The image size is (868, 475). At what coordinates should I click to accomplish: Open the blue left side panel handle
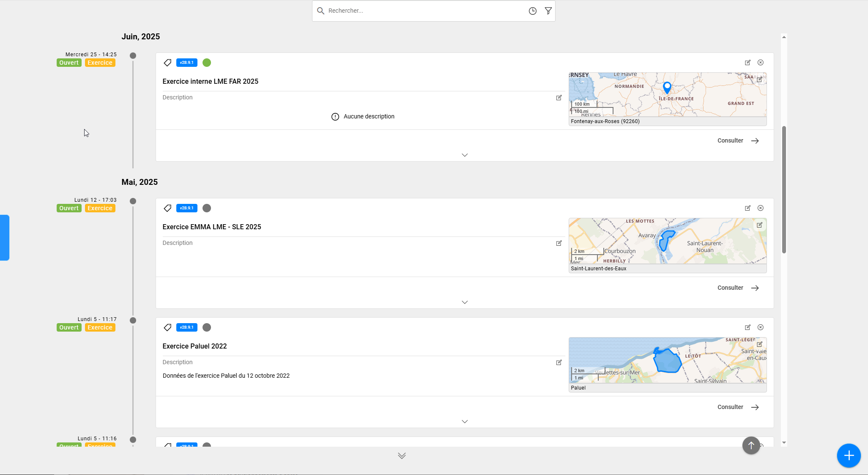tap(5, 238)
